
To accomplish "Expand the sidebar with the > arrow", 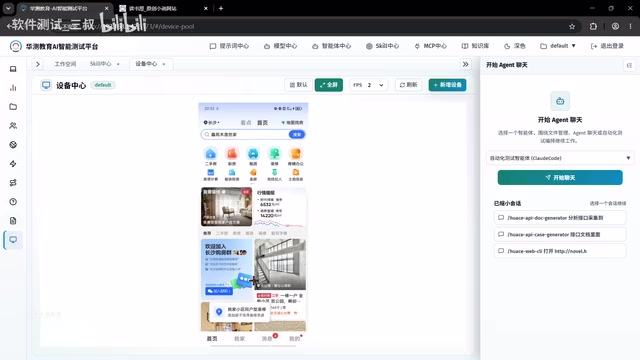I will pyautogui.click(x=38, y=64).
